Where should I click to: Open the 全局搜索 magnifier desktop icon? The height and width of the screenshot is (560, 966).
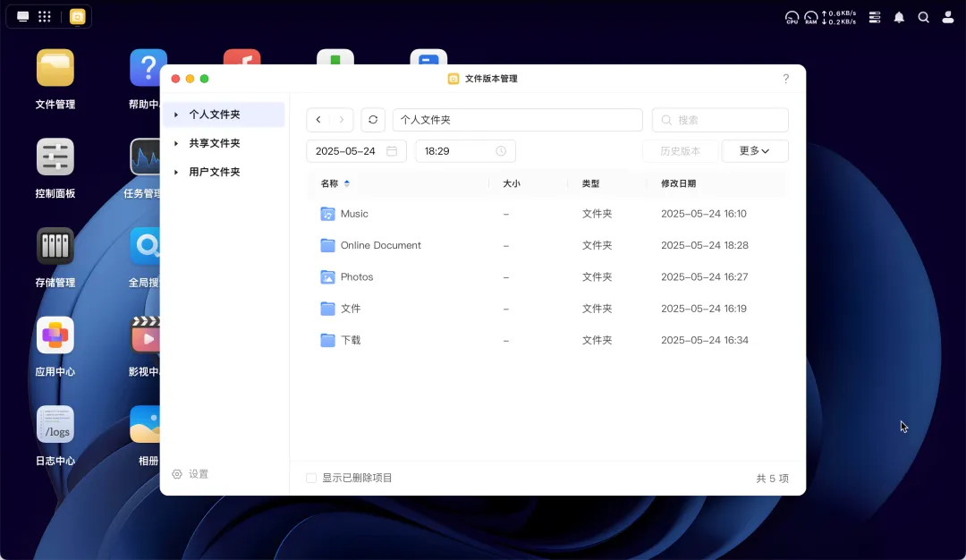coord(146,246)
